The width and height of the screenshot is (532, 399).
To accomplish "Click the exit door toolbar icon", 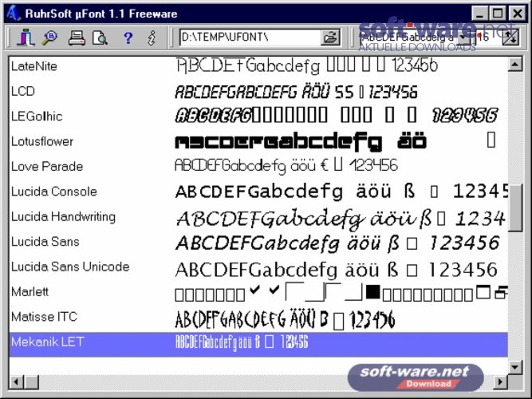I will pyautogui.click(x=26, y=38).
